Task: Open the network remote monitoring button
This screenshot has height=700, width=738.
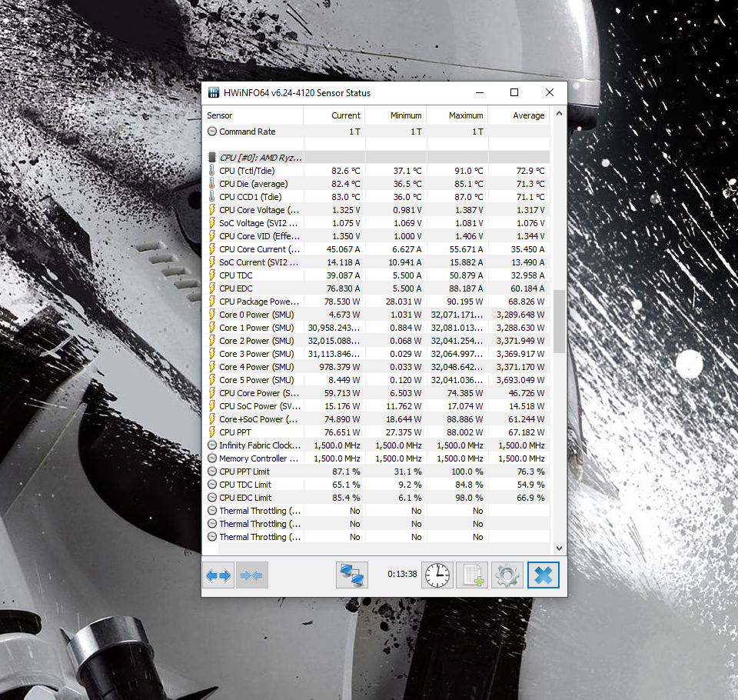Action: pos(351,575)
